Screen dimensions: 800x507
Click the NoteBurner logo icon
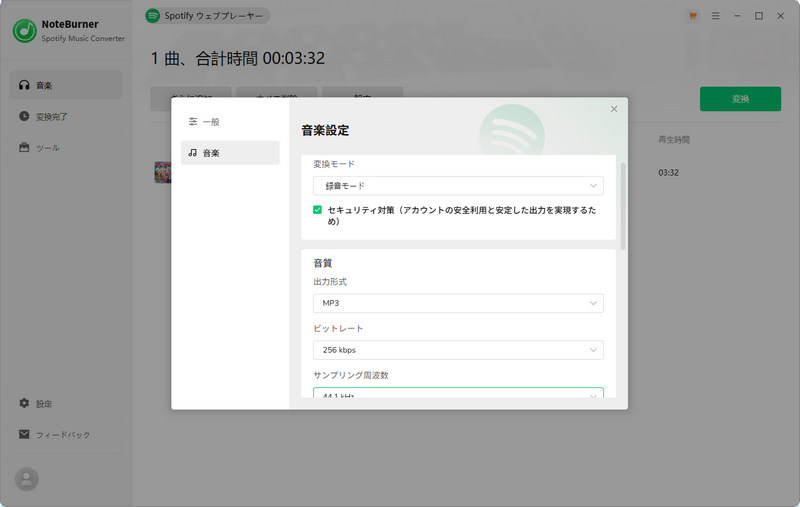tap(24, 31)
